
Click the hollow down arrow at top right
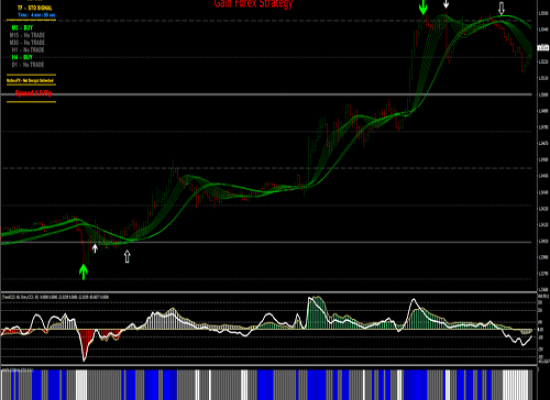[501, 8]
